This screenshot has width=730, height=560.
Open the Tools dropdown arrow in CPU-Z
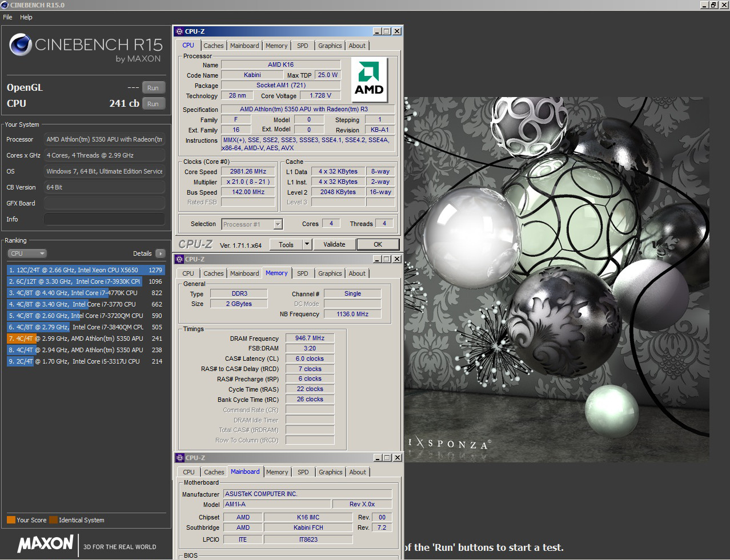307,245
